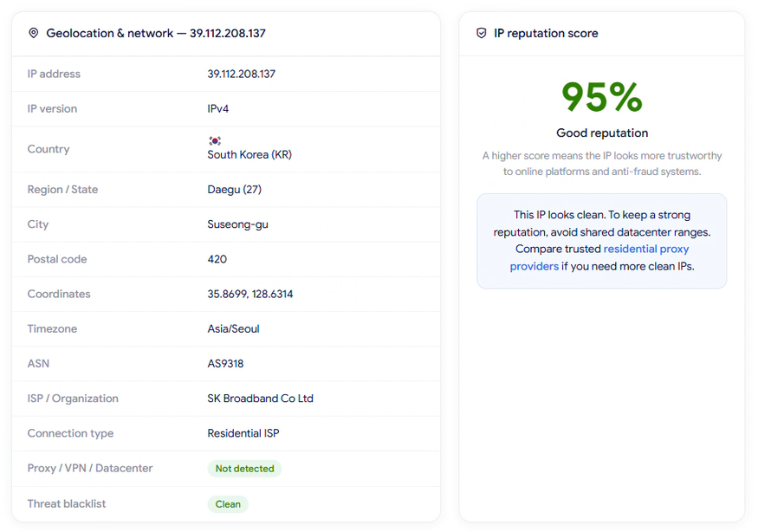Click the IP address row label

coord(54,74)
